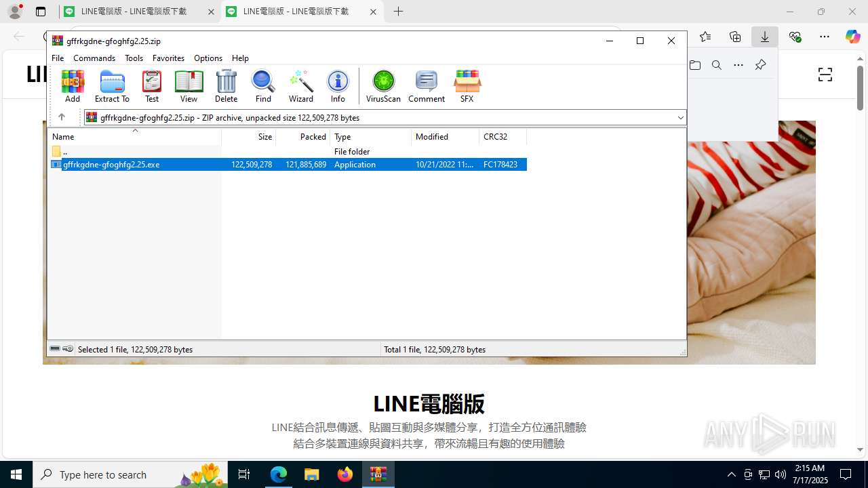
Task: Open Edge Settings and more menu
Action: click(825, 37)
